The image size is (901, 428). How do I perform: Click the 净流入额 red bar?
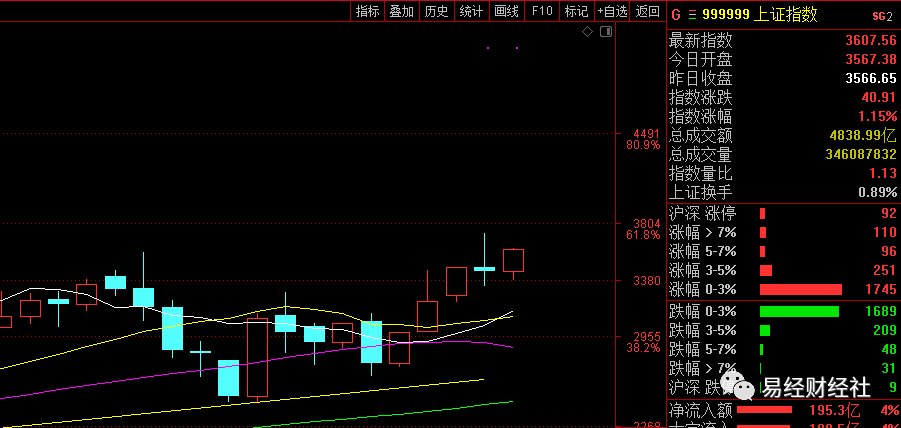764,410
